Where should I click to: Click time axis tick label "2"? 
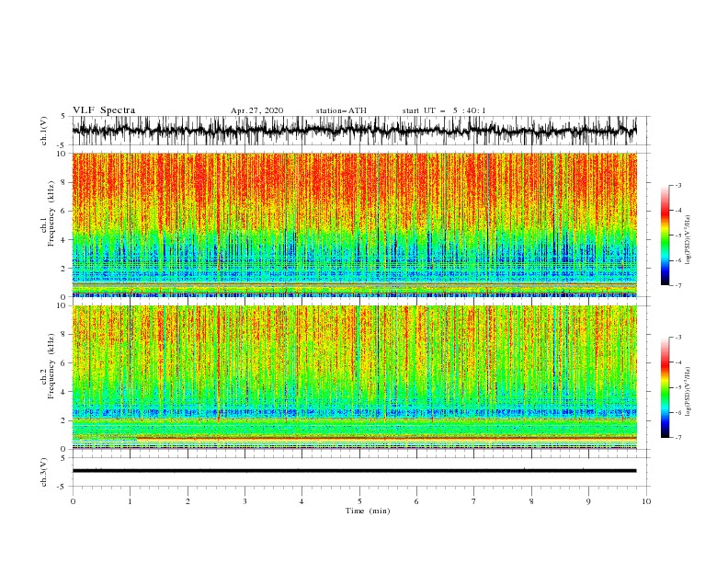point(188,501)
